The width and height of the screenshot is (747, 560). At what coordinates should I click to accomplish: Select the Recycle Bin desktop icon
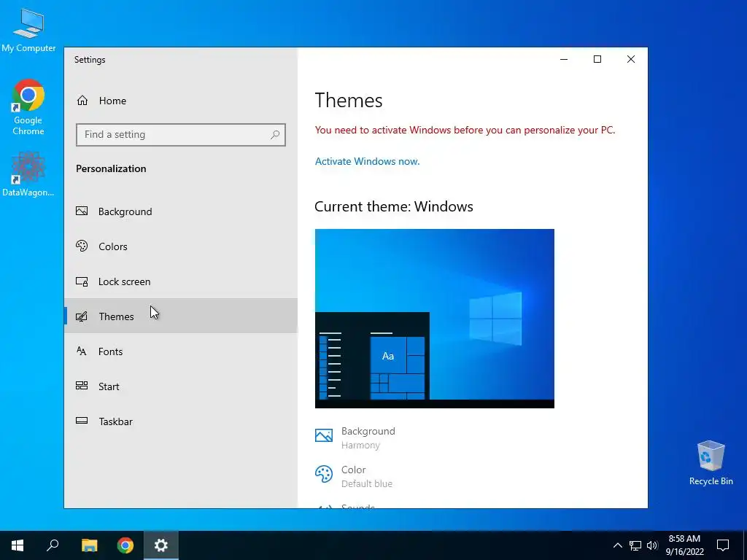[x=711, y=463]
